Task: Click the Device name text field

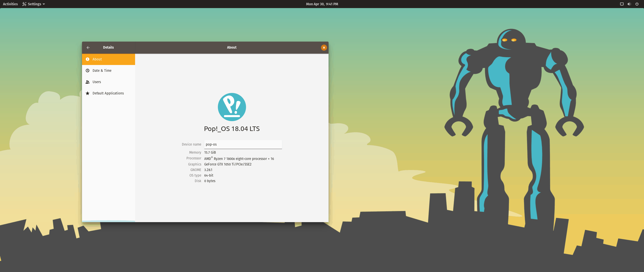Action: point(243,144)
